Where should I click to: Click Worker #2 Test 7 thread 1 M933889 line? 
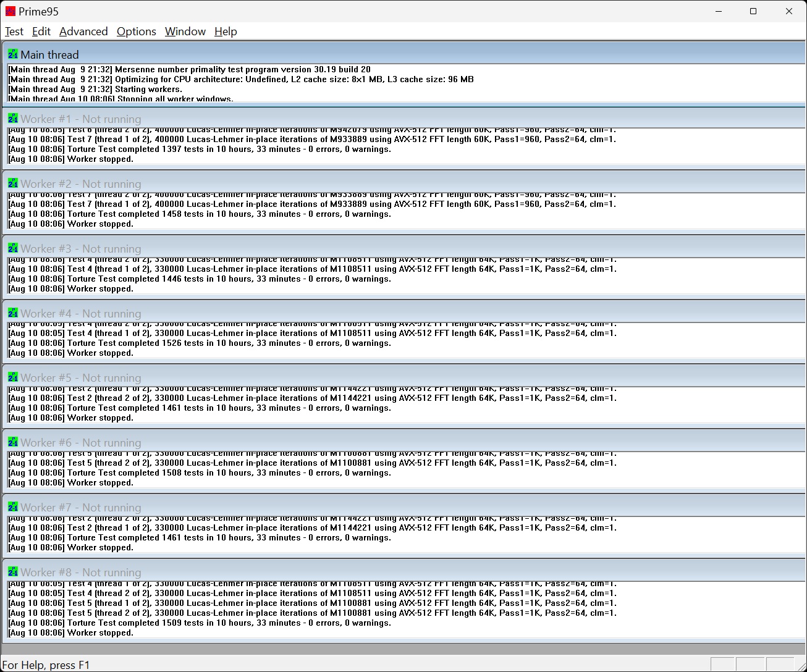click(312, 204)
